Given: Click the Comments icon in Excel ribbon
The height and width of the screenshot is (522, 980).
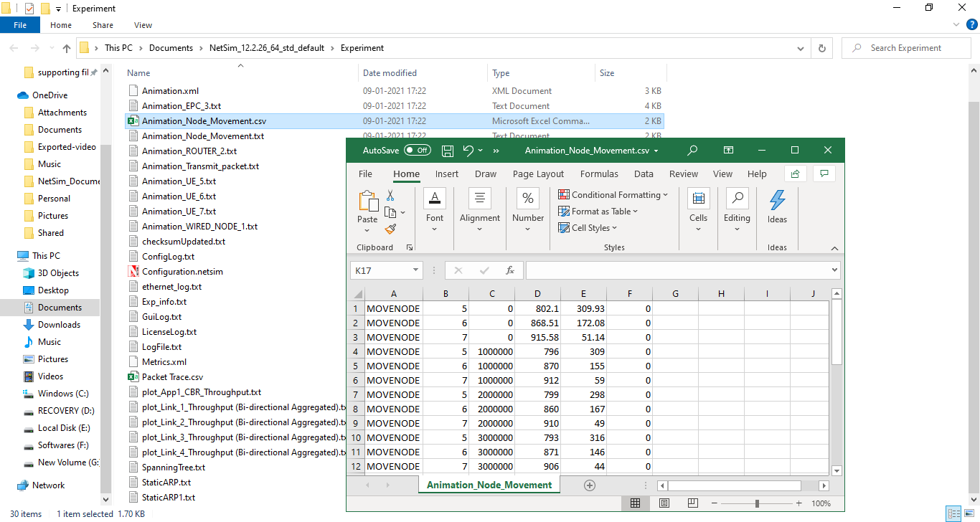Looking at the screenshot, I should [824, 174].
